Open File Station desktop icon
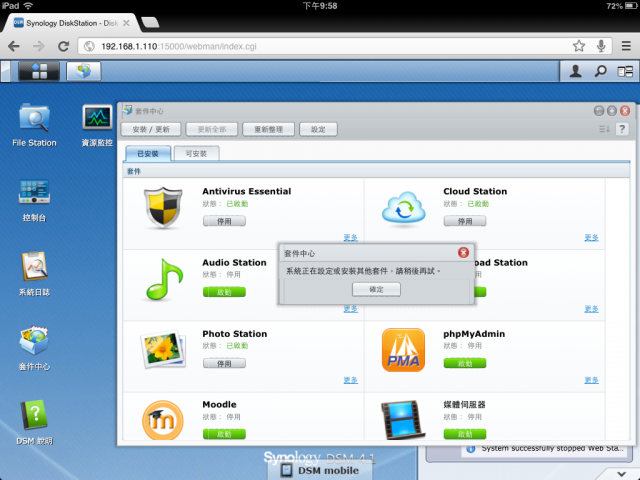This screenshot has height=480, width=640. [x=34, y=124]
